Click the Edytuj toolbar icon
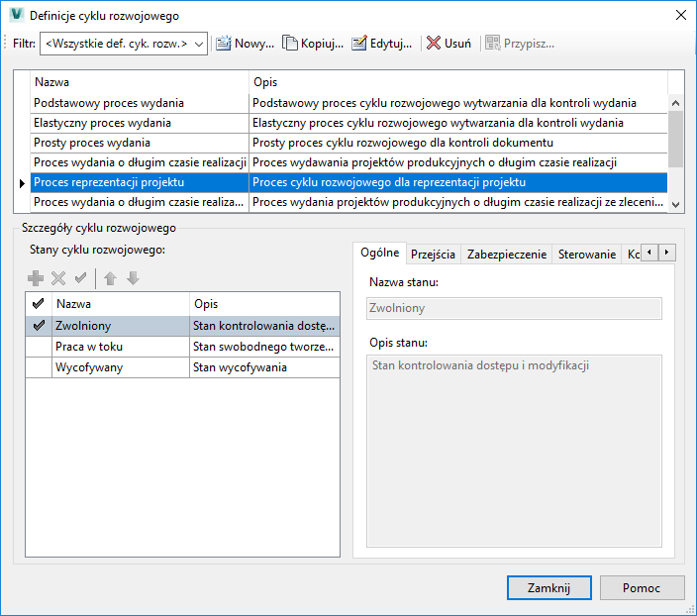This screenshot has height=616, width=697. pyautogui.click(x=359, y=44)
